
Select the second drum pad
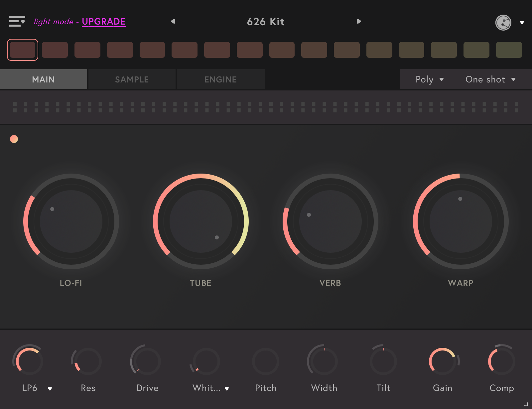point(55,50)
